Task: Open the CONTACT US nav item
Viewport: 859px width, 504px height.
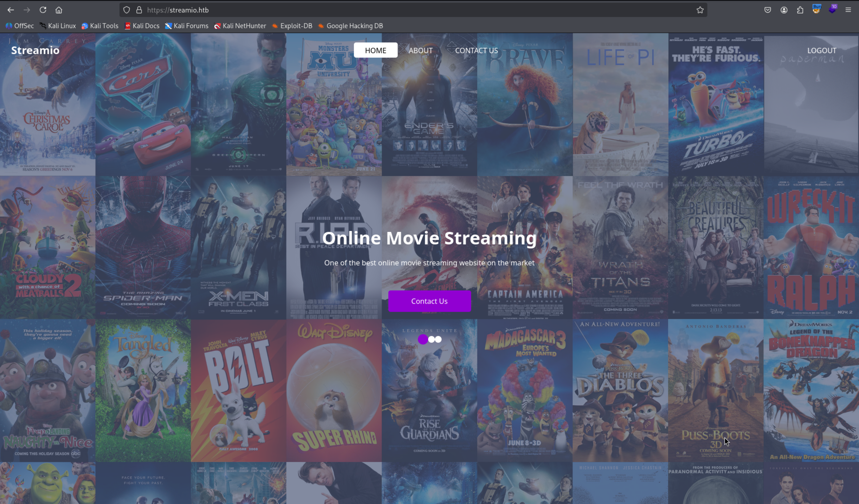Action: pos(476,50)
